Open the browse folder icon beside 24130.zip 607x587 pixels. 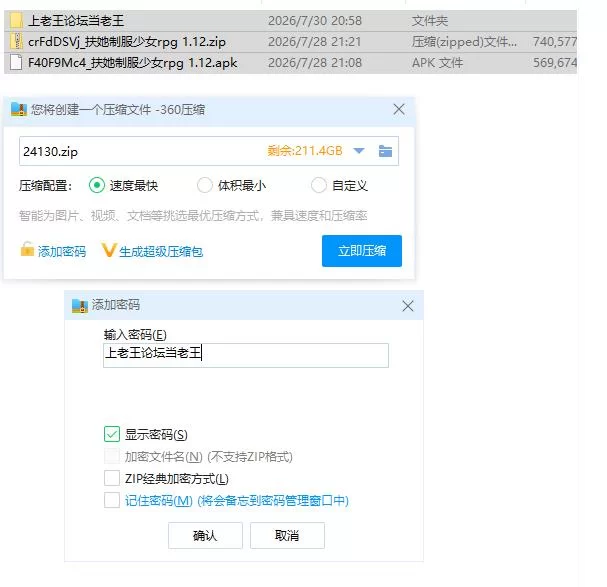(385, 151)
